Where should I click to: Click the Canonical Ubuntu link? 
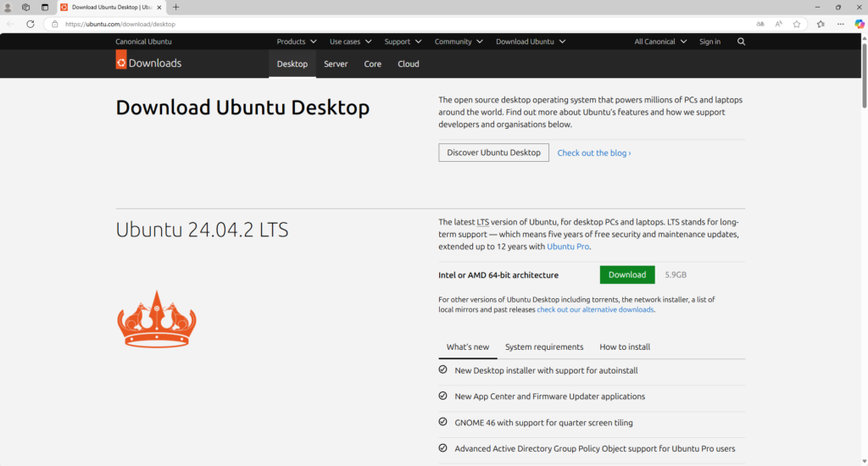(x=143, y=42)
